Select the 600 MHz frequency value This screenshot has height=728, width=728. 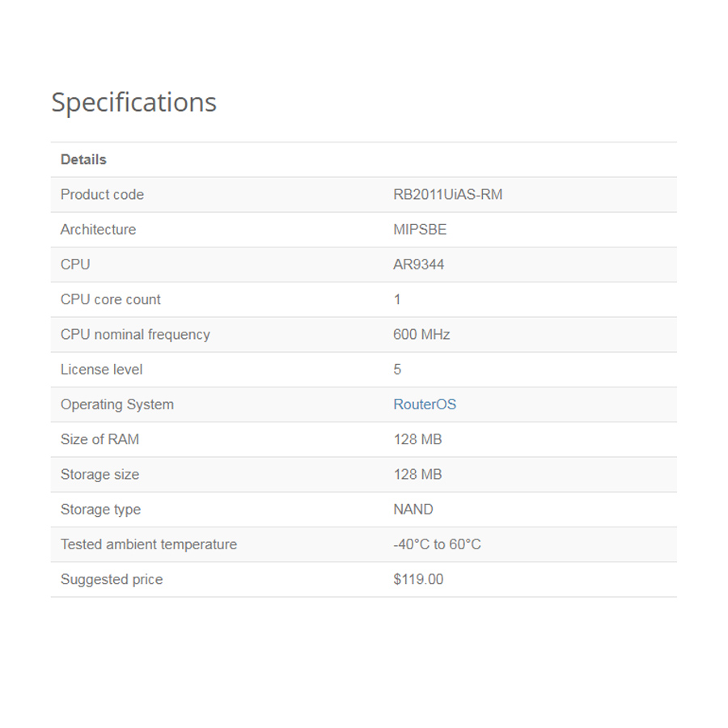click(421, 334)
